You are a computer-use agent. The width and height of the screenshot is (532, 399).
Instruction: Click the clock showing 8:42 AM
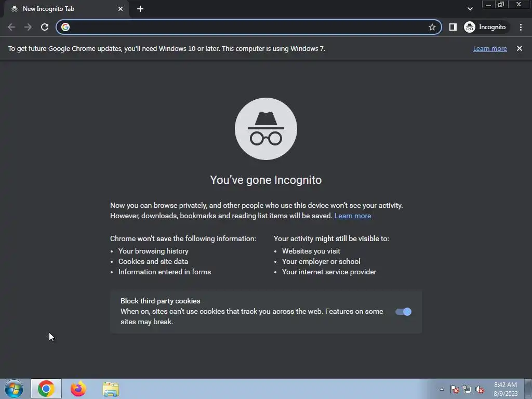coord(505,389)
